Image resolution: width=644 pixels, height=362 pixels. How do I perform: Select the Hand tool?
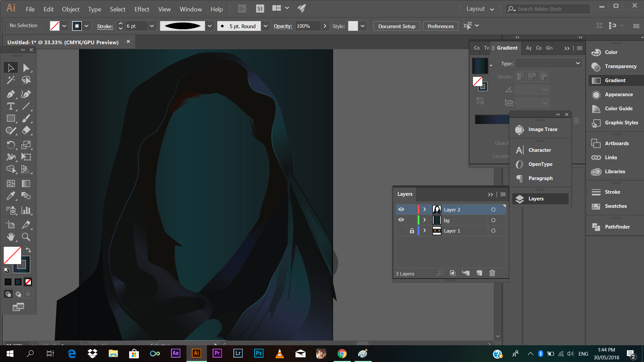[11, 237]
